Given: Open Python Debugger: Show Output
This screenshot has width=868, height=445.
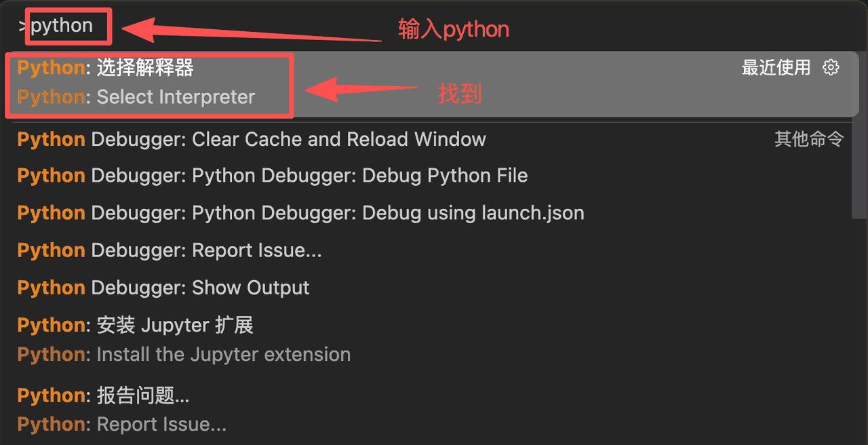Looking at the screenshot, I should point(163,288).
